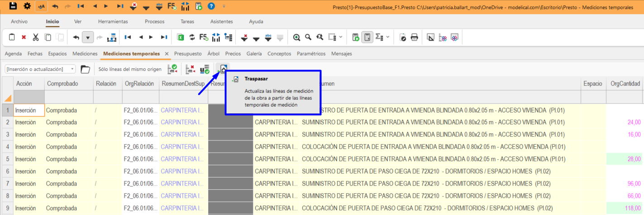The height and width of the screenshot is (215, 644).
Task: Click measurement lines red X icon
Action: pos(191,69)
